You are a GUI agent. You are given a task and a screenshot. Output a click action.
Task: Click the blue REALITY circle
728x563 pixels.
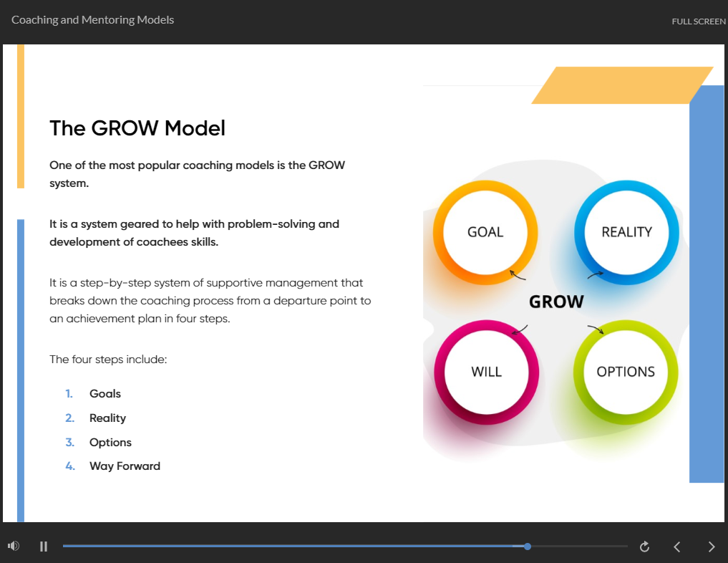(x=626, y=232)
